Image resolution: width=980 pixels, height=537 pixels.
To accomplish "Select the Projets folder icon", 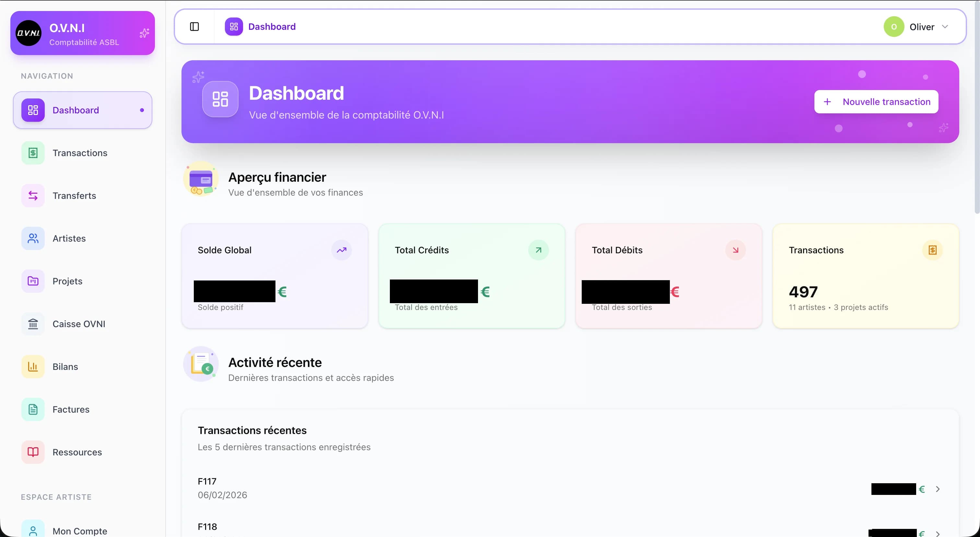I will click(x=33, y=281).
